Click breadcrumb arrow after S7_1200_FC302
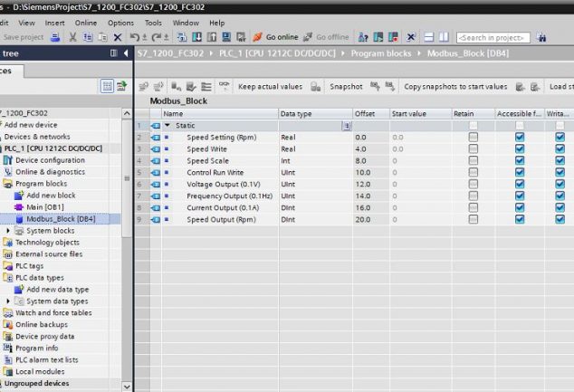This screenshot has height=392, width=574. pyautogui.click(x=212, y=53)
